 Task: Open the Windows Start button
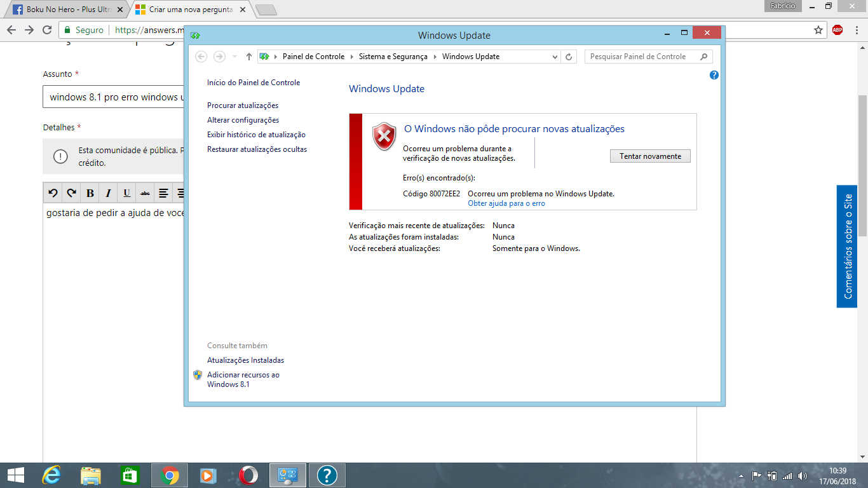(16, 475)
